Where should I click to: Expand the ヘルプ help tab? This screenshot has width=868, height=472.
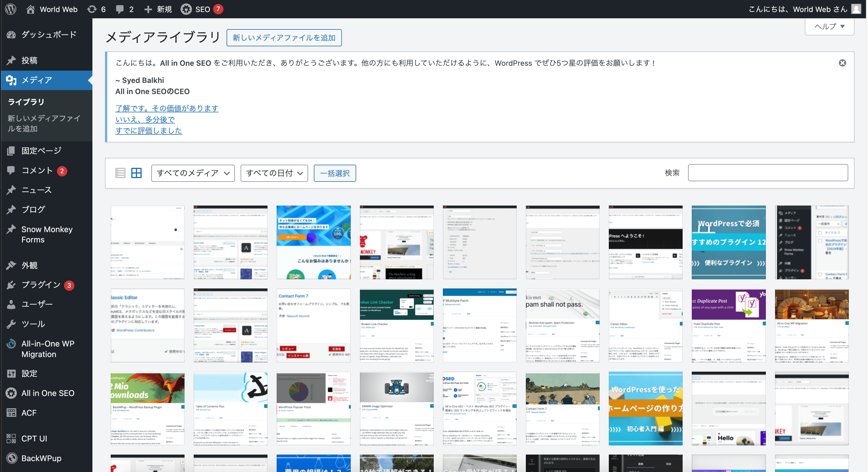coord(829,27)
